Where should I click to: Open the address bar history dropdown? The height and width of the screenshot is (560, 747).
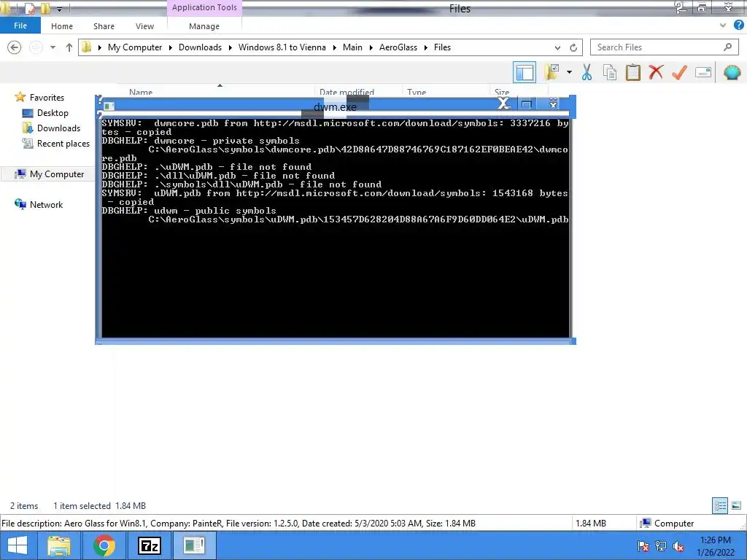coord(557,47)
